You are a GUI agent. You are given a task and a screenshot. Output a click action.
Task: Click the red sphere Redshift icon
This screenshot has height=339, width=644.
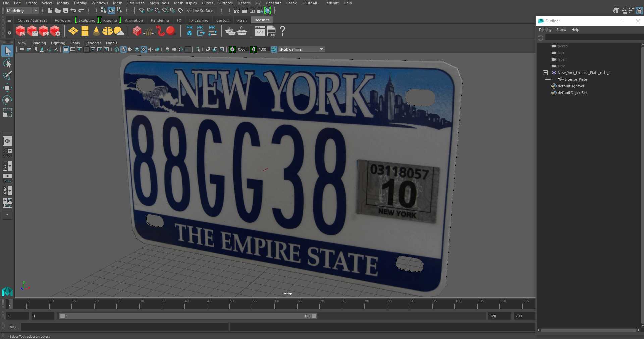171,31
